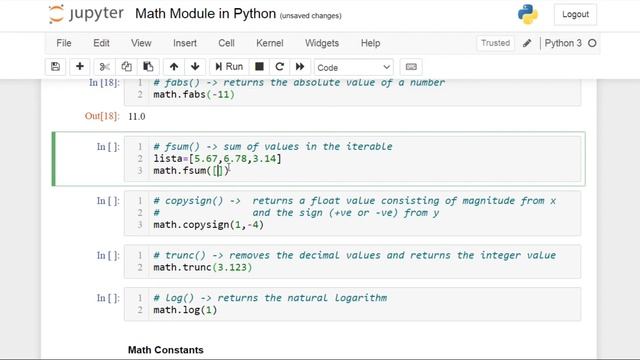Click the math.log(1) code line

185,310
